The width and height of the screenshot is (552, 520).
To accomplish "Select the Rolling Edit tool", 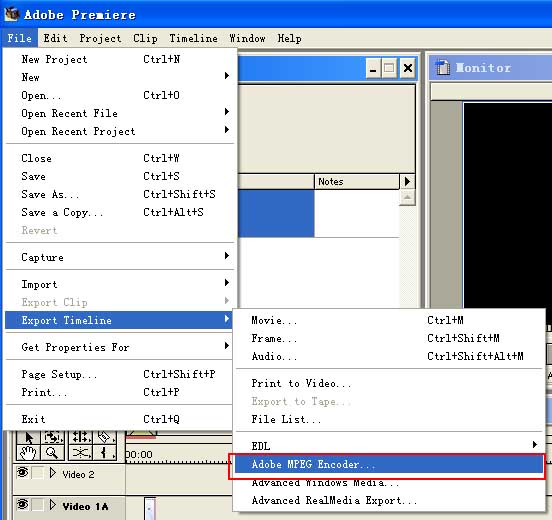I will pyautogui.click(x=81, y=438).
